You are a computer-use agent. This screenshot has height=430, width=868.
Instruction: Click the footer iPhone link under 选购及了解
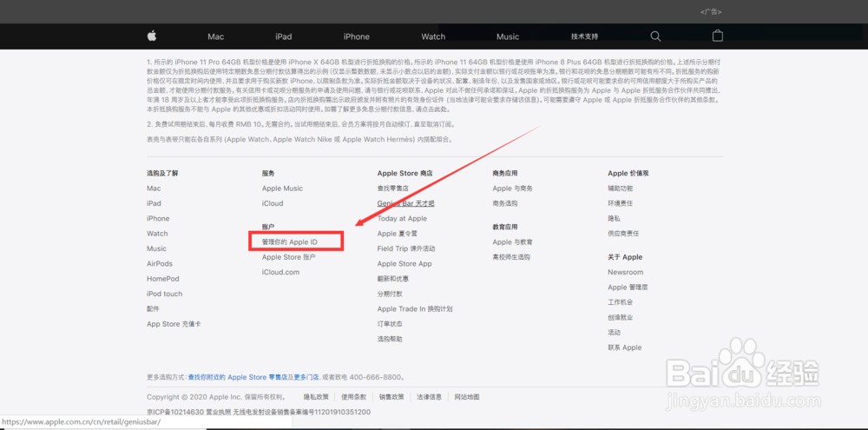click(x=158, y=218)
